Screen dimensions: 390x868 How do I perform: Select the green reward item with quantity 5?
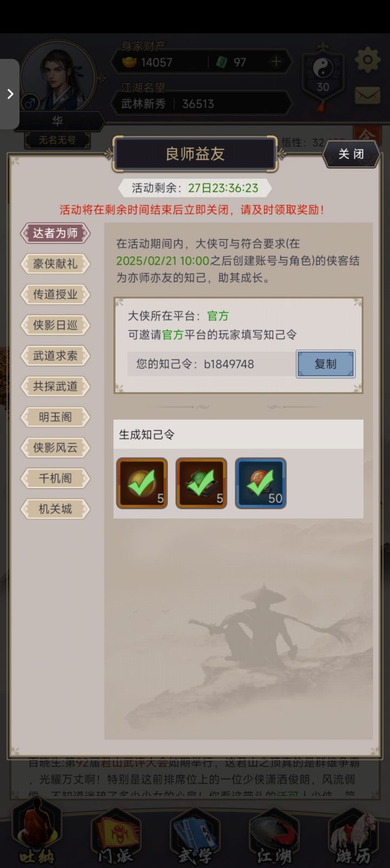pyautogui.click(x=201, y=483)
